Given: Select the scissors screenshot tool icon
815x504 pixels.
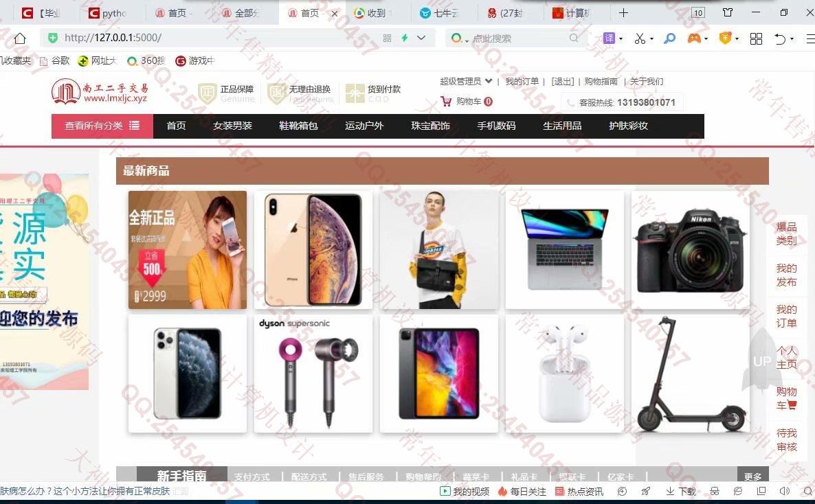Looking at the screenshot, I should [640, 38].
